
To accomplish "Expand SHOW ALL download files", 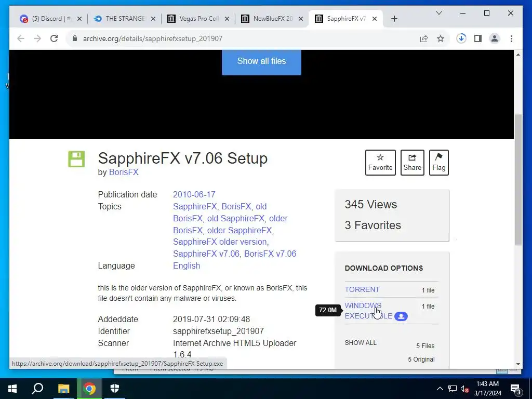I will pos(361,343).
